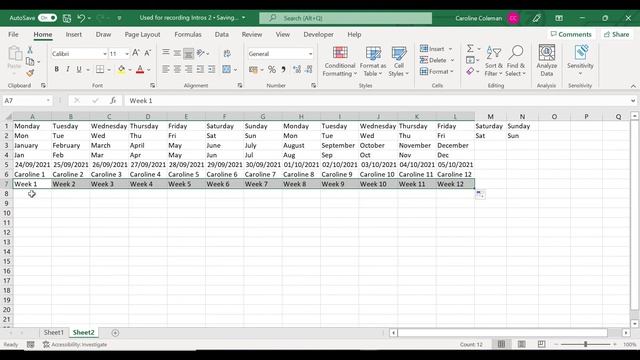The height and width of the screenshot is (360, 640).
Task: Click the Borders icon
Action: coord(100,69)
